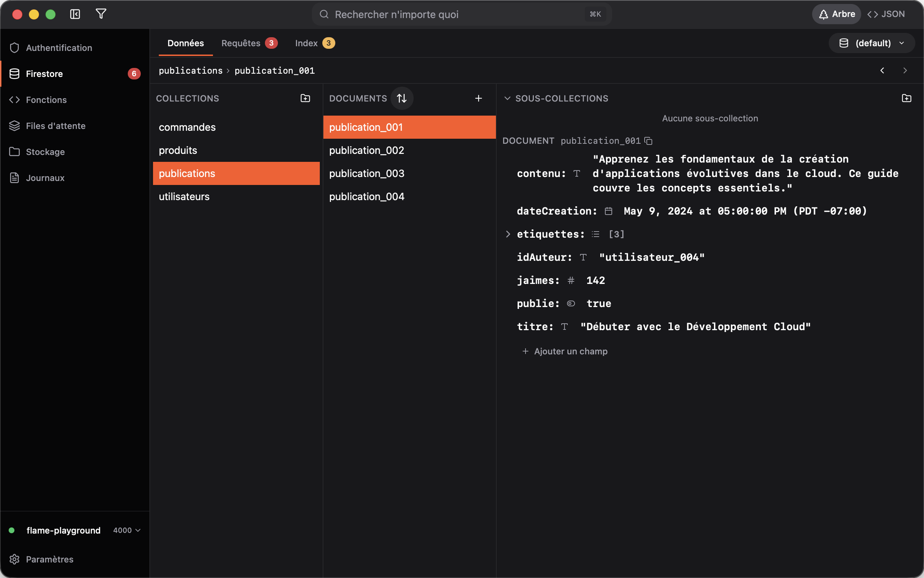Open the port 4000 dropdown
924x578 pixels.
point(127,530)
